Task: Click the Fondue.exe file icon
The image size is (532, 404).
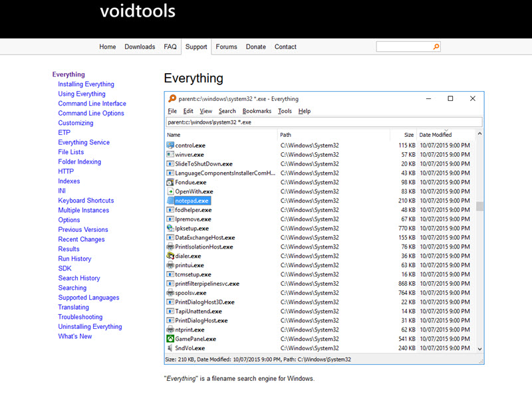Action: 170,182
